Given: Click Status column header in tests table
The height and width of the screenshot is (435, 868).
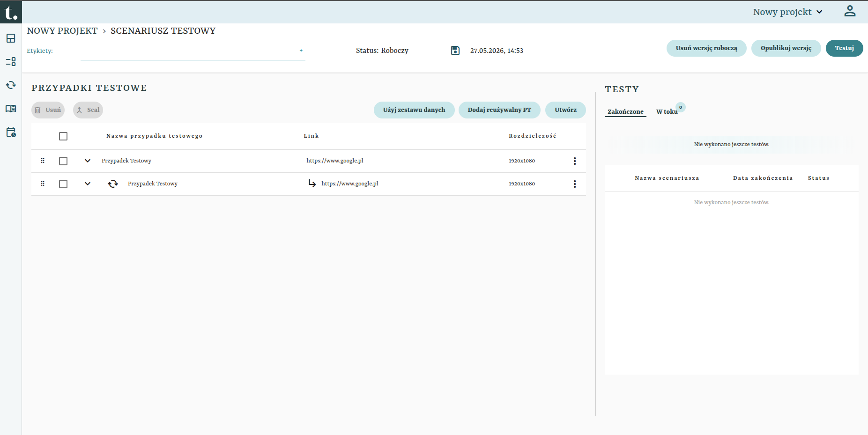Looking at the screenshot, I should point(819,178).
